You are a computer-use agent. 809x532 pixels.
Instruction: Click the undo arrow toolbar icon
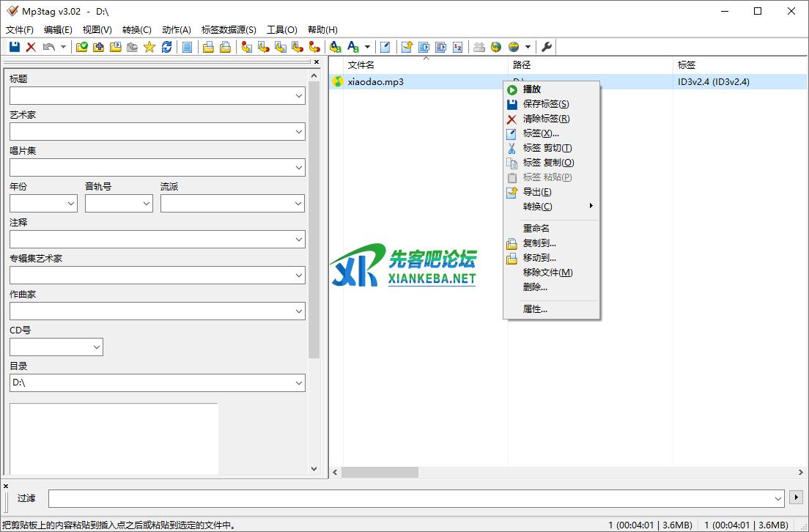point(48,47)
